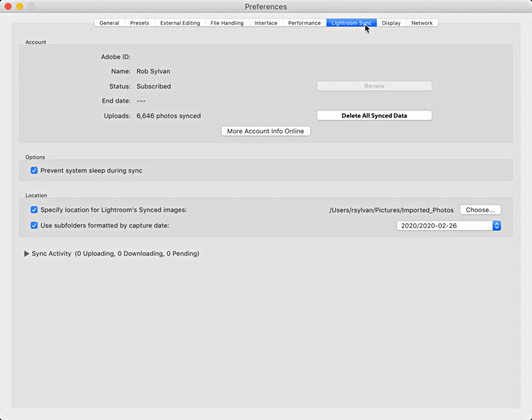The image size is (532, 420).
Task: Open the Display tab
Action: [391, 23]
